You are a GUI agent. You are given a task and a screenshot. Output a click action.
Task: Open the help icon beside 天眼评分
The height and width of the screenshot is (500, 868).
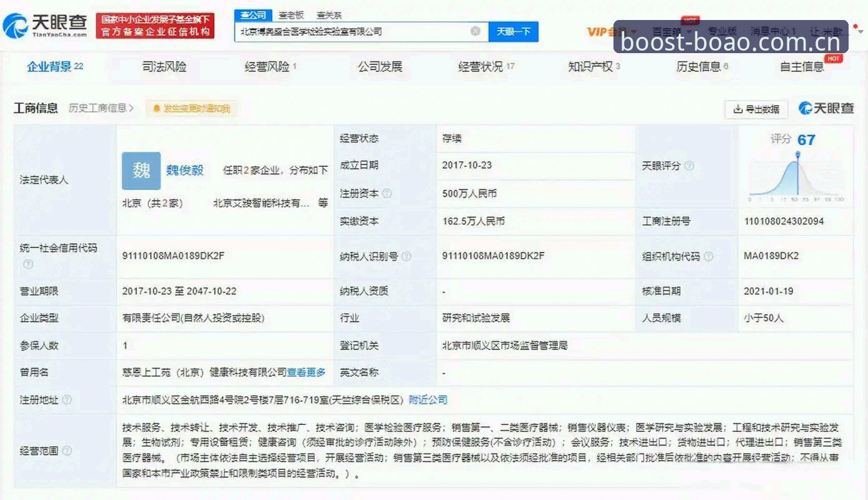tap(689, 166)
